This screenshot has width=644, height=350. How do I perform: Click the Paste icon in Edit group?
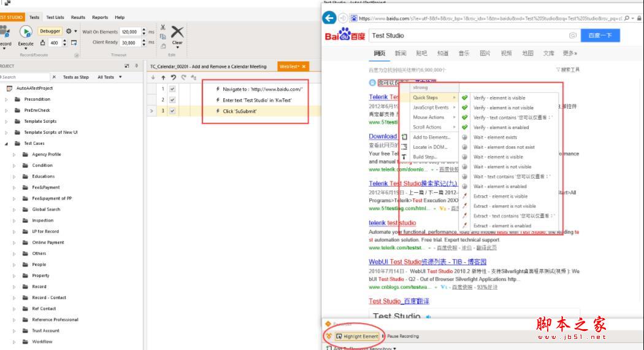click(x=163, y=46)
